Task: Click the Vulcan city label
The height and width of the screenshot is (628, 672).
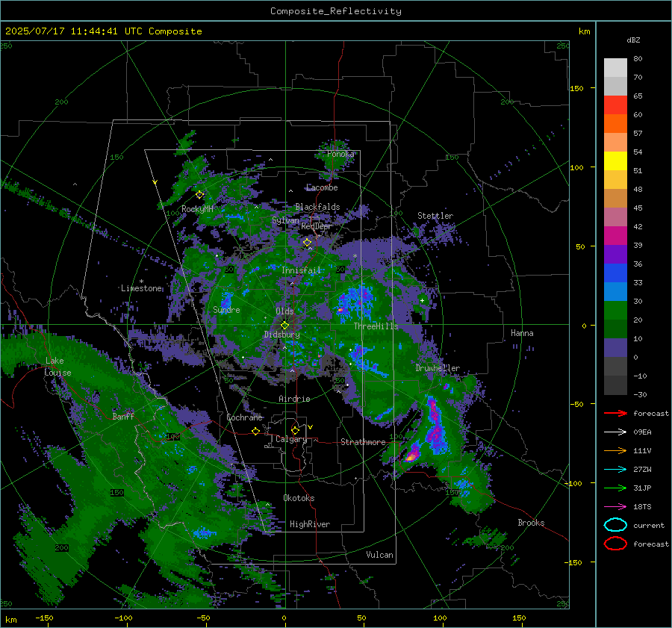Action: 379,555
